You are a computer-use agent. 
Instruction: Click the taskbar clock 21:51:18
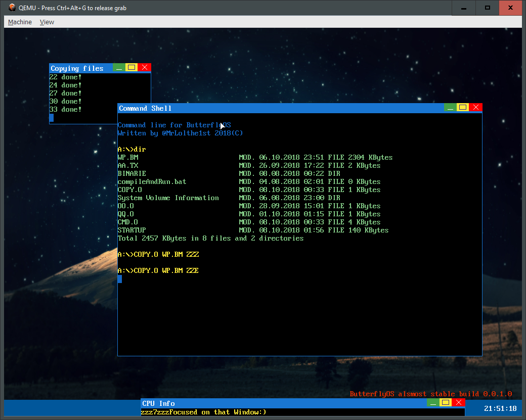pyautogui.click(x=500, y=408)
